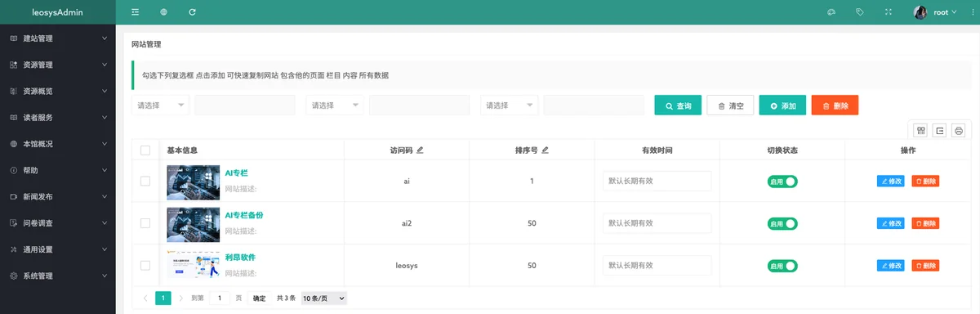980x314 pixels.
Task: Click the 通用设置 sidebar icon
Action: (14, 249)
